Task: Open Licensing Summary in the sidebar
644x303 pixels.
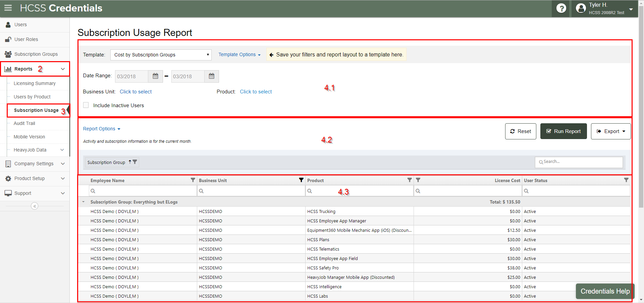Action: [35, 83]
